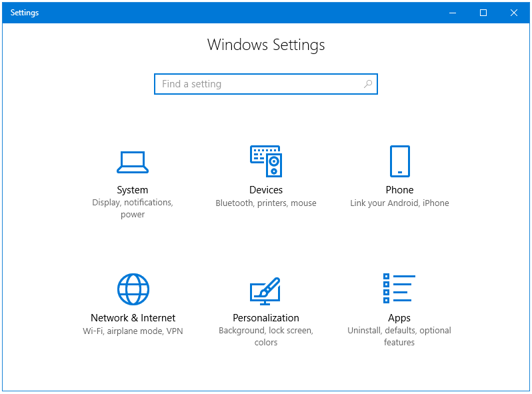The width and height of the screenshot is (532, 394).
Task: Focus the Find a setting search box
Action: pos(265,84)
